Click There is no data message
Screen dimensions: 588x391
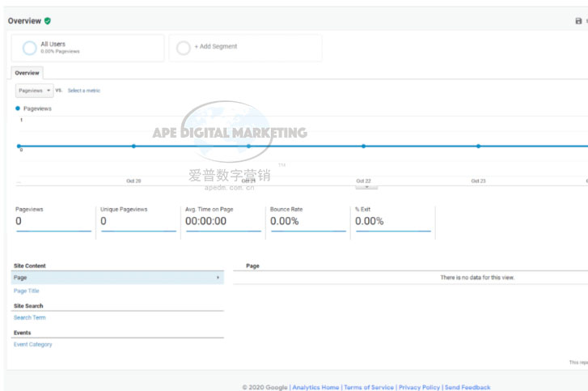[x=477, y=278]
